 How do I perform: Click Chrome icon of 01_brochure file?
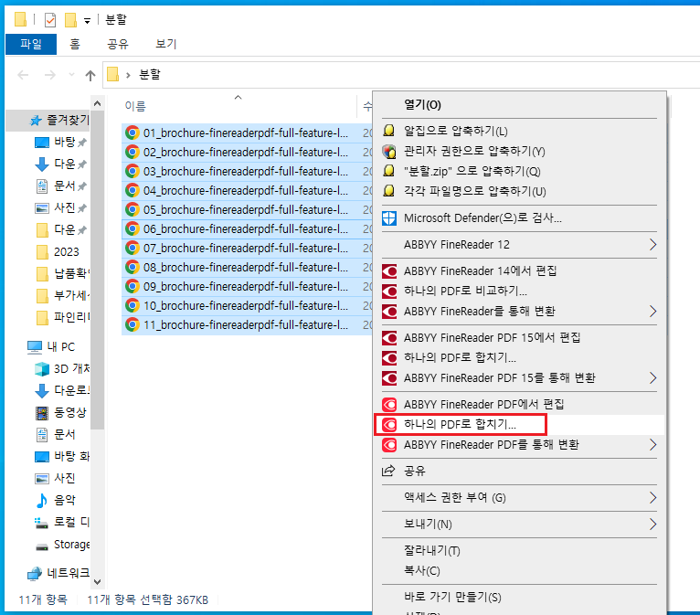133,133
